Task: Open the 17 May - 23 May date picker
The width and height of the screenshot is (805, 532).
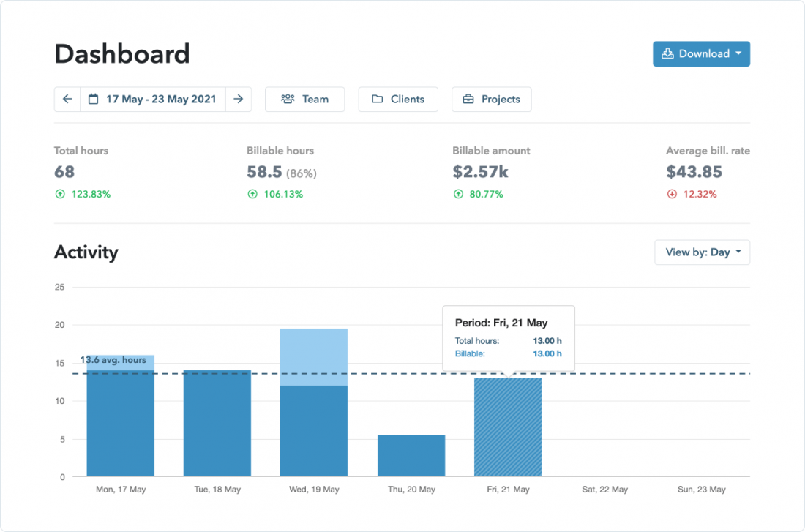Action: click(153, 99)
